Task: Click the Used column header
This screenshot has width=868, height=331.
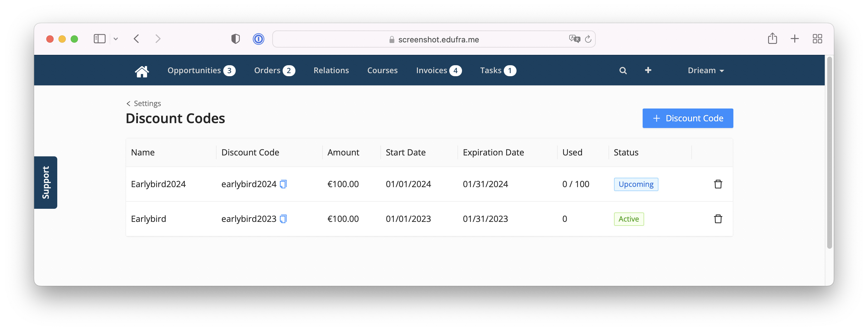Action: (572, 152)
